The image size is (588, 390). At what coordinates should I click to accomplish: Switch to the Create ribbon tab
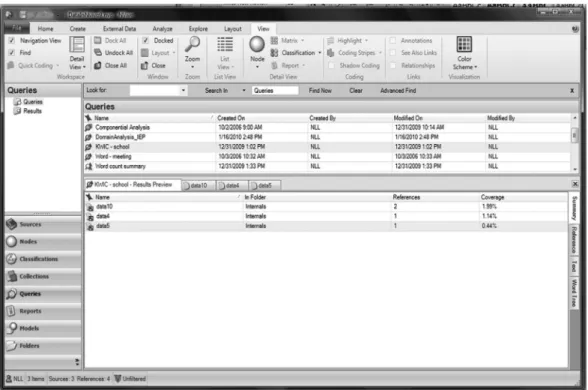click(78, 29)
